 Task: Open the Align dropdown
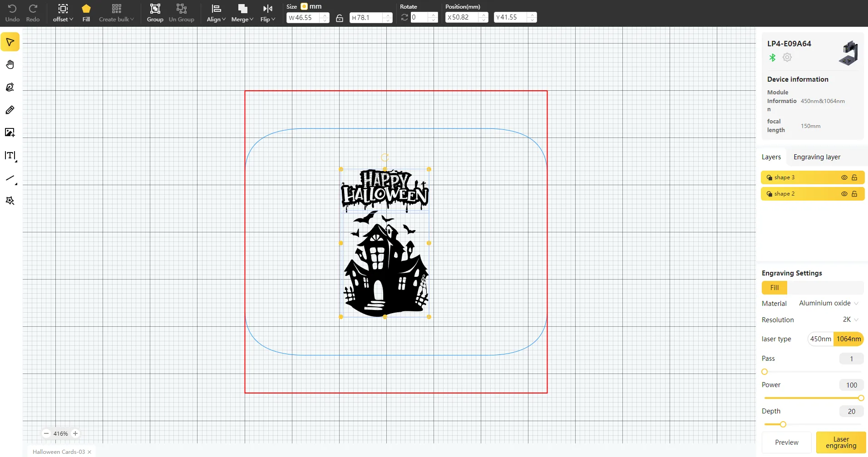click(x=216, y=13)
